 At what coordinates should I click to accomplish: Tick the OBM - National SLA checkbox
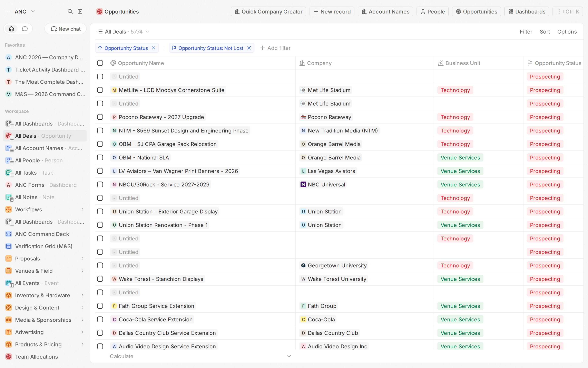100,157
